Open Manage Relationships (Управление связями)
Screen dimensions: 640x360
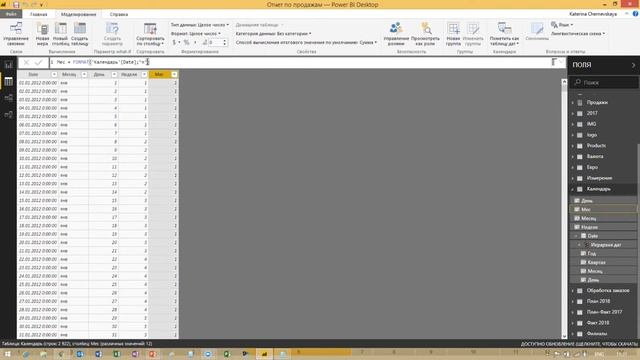(x=16, y=34)
